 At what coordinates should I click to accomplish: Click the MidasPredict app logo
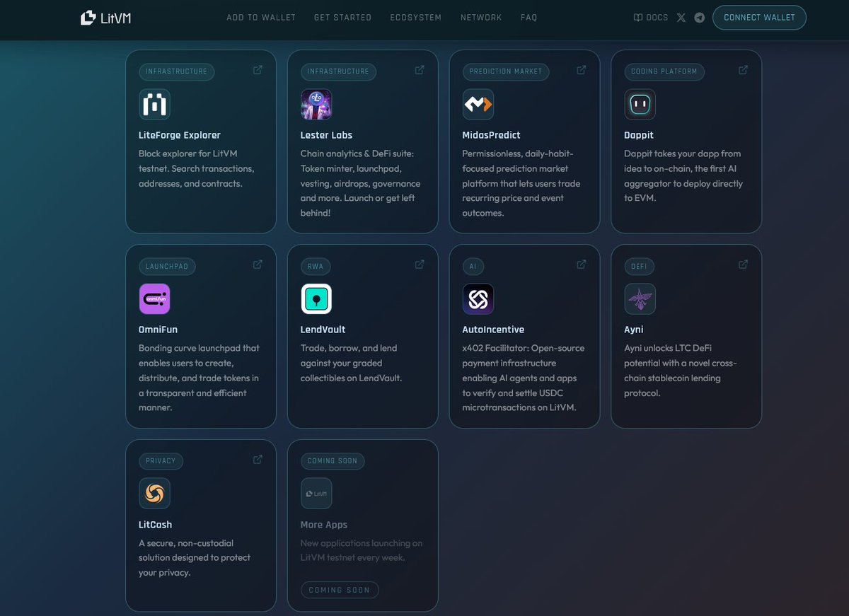pos(478,105)
